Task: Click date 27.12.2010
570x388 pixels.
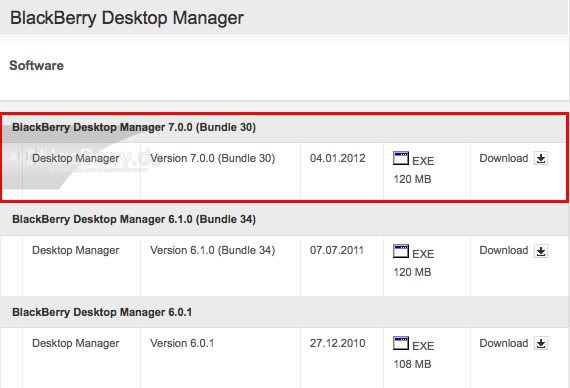Action: click(x=338, y=343)
